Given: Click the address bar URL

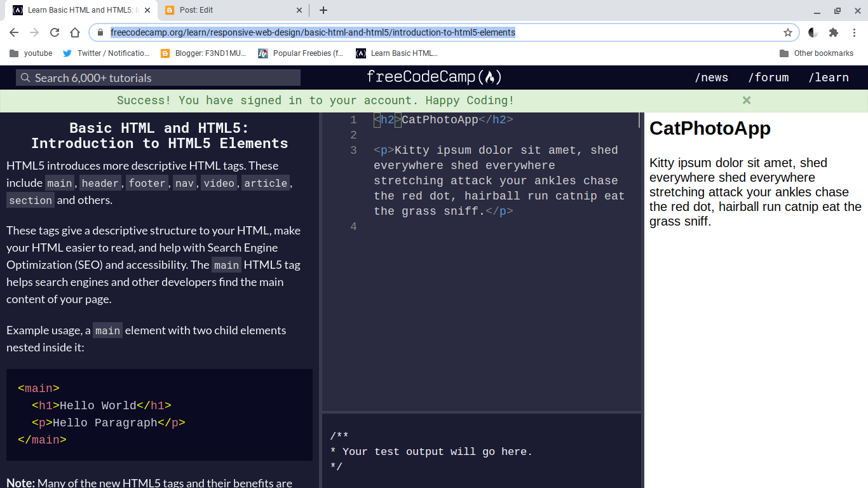Looking at the screenshot, I should (313, 32).
